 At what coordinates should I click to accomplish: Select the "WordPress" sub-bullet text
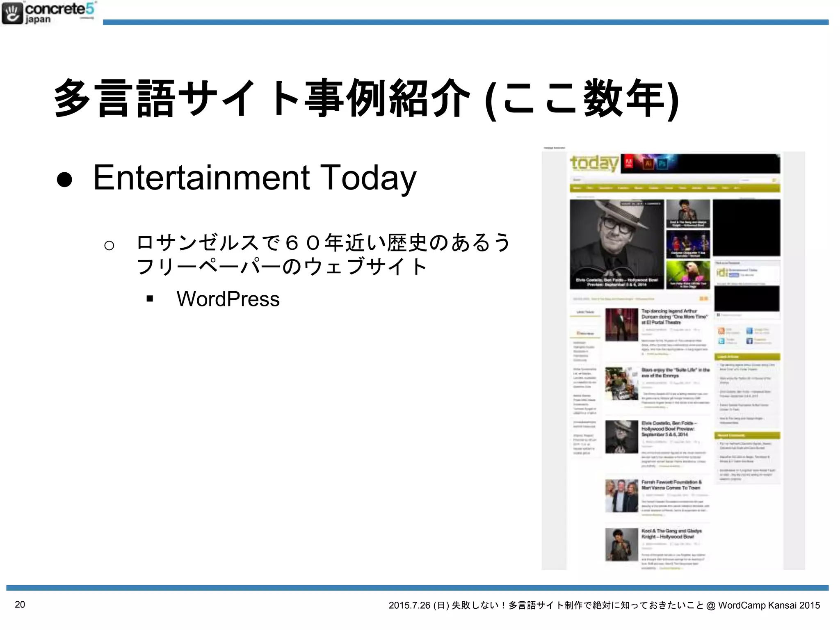point(228,299)
